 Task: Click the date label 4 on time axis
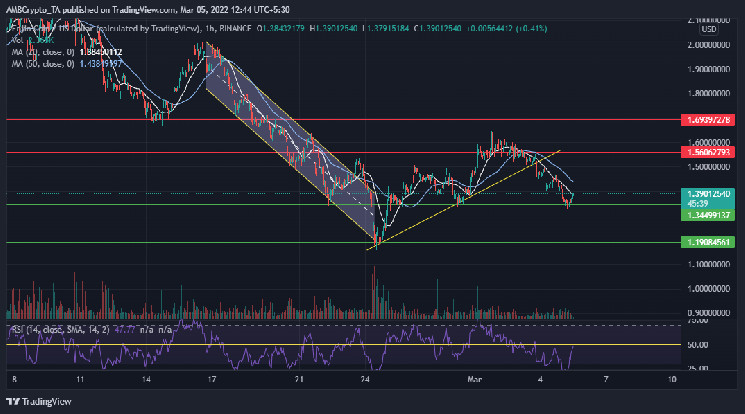540,379
